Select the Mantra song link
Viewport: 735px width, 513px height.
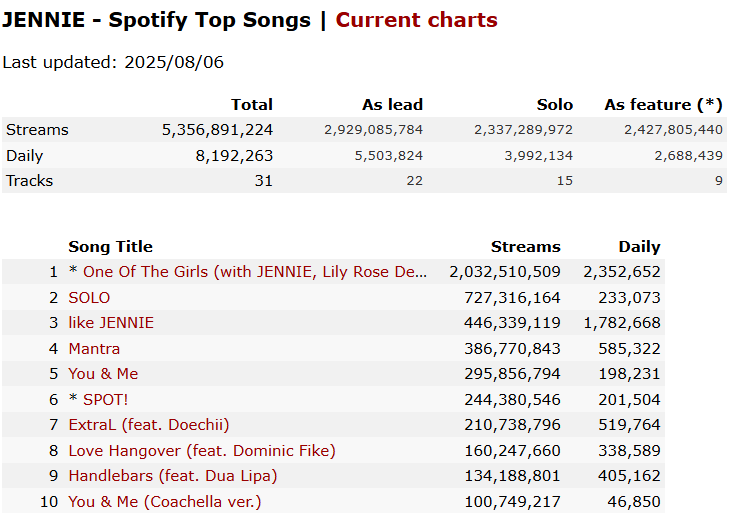[x=94, y=349]
